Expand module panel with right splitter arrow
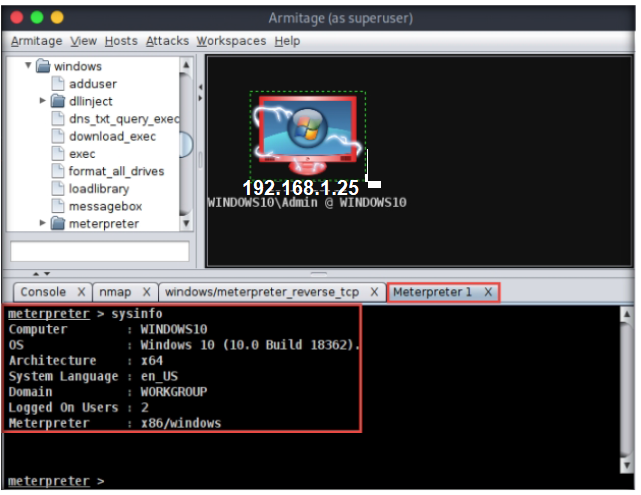Screen dimensions: 641x495 (x=200, y=98)
